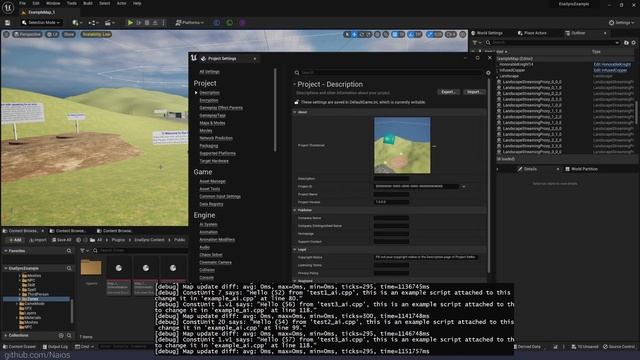The width and height of the screenshot is (640, 360).
Task: Open the viewport Perspective view dropdown
Action: (27, 34)
